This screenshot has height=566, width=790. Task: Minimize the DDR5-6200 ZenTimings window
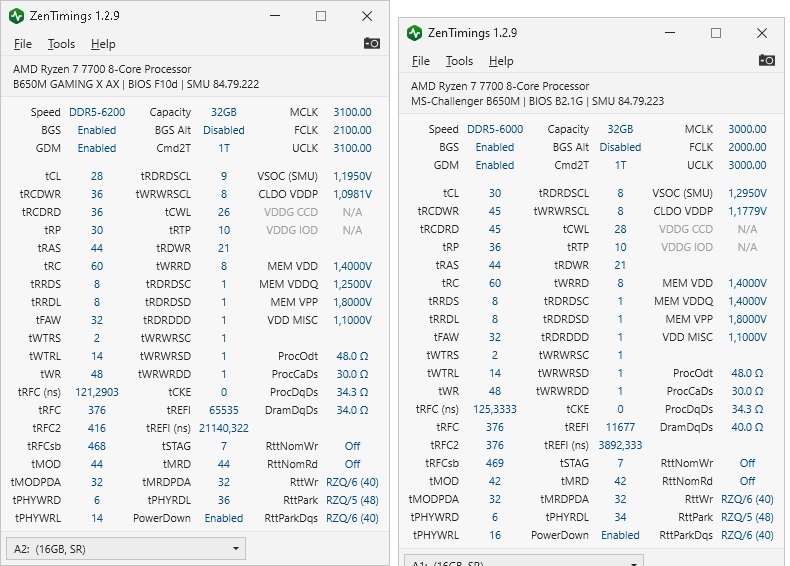coord(274,17)
